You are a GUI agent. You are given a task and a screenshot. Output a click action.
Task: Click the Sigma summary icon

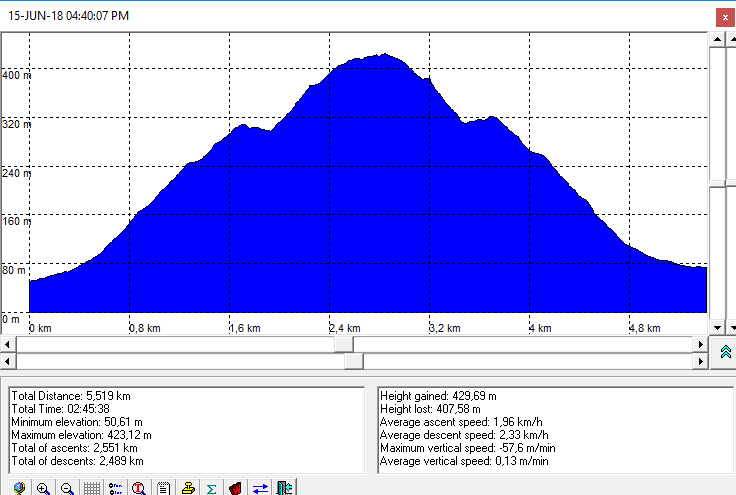click(211, 488)
